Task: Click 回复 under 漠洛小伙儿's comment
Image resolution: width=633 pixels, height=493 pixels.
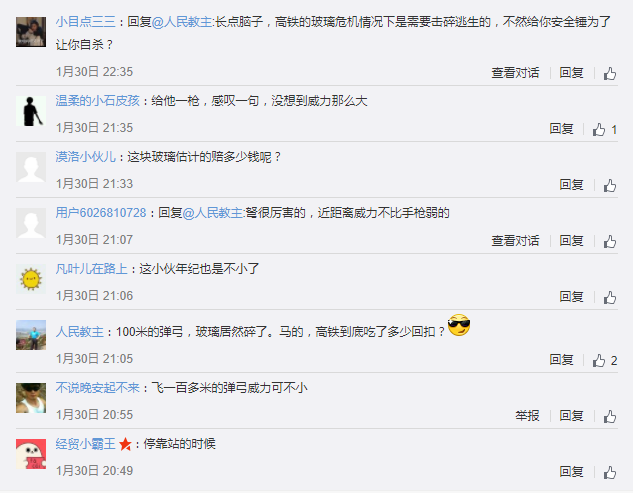Action: tap(571, 185)
